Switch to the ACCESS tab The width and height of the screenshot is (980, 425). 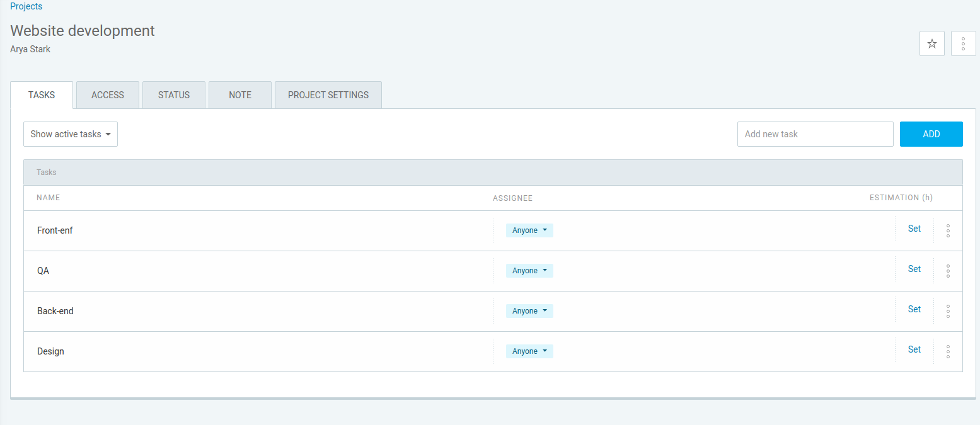108,95
